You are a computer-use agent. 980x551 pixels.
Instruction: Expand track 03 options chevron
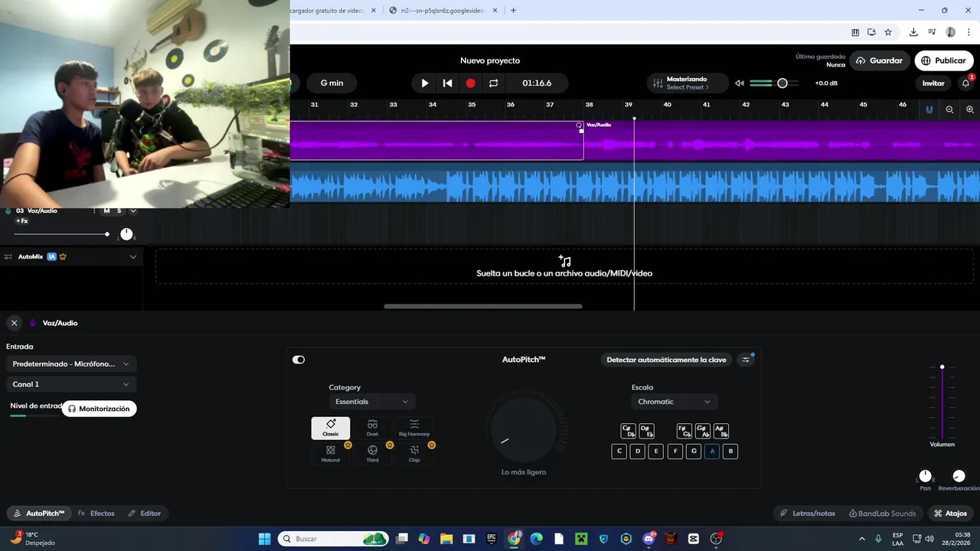[132, 210]
